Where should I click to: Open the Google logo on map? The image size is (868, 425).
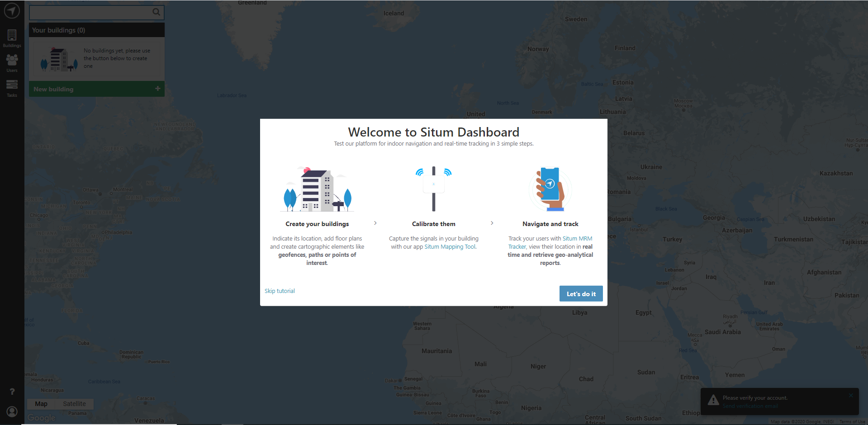click(x=41, y=418)
